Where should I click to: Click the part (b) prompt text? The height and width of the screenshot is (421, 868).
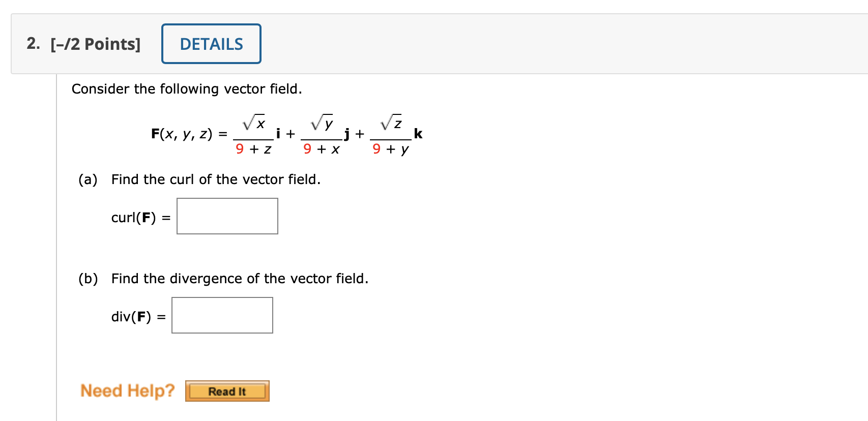(239, 278)
